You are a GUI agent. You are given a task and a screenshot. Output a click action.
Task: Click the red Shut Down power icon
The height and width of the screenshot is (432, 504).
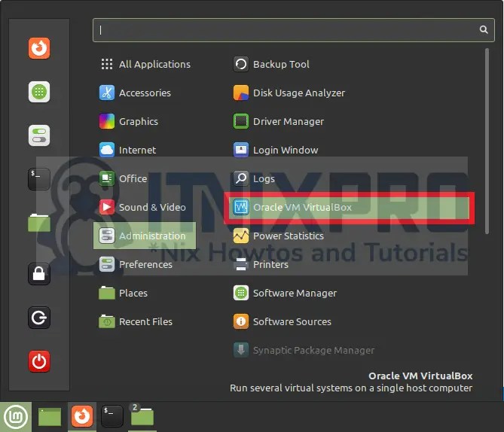[39, 361]
